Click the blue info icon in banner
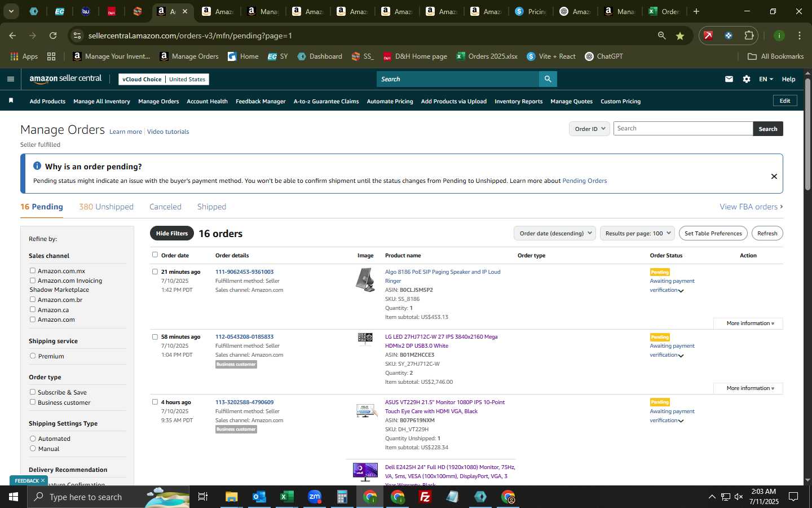812x508 pixels. [x=37, y=166]
